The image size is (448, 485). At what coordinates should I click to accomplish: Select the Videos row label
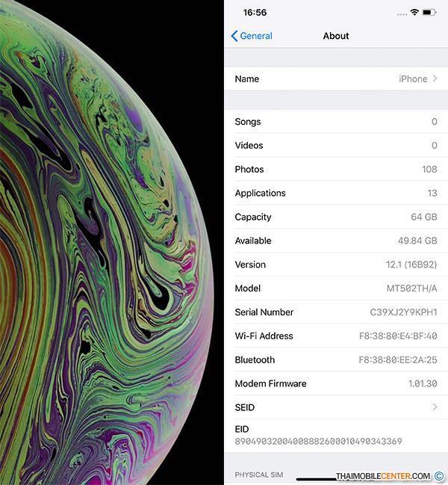pyautogui.click(x=249, y=146)
